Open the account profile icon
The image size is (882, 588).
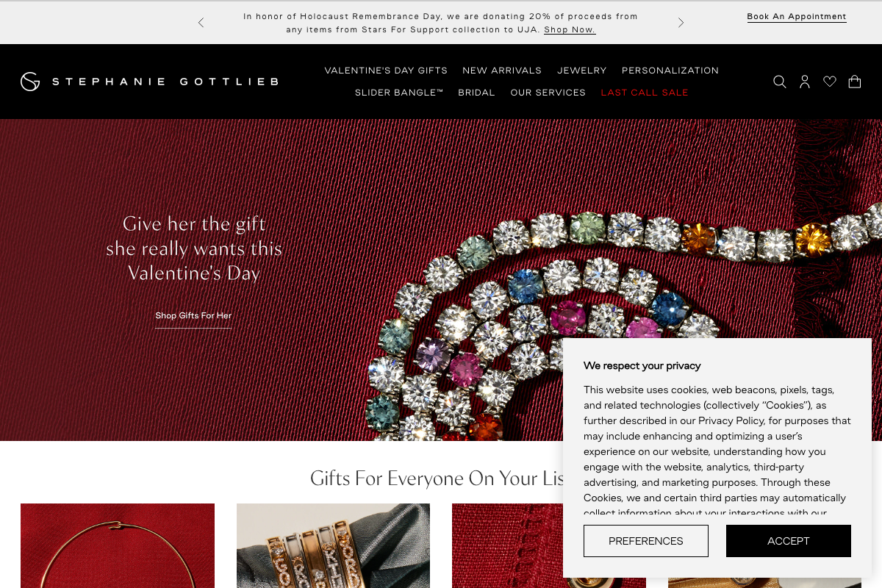[805, 82]
